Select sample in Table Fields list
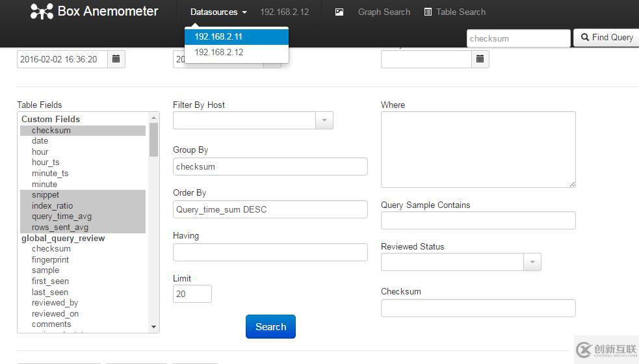This screenshot has width=639, height=364. [83, 270]
